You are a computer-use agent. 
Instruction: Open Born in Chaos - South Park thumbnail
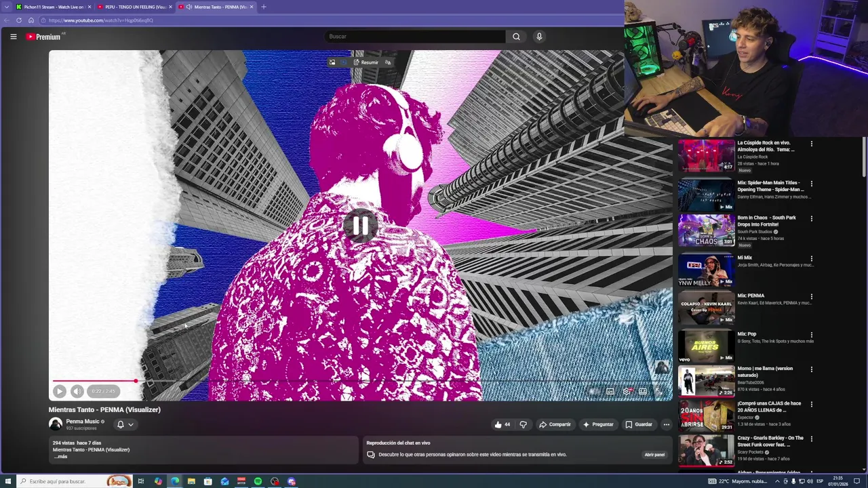tap(706, 230)
